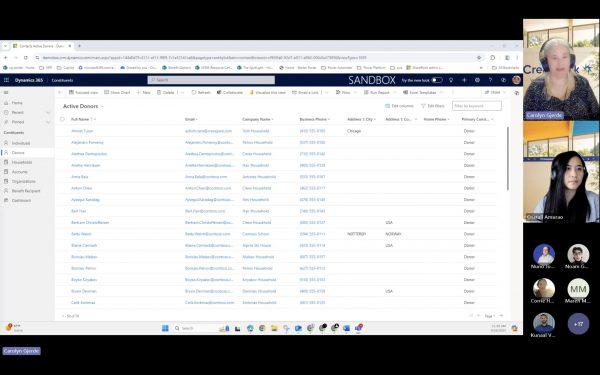Click Carolyn Gjerde's video thumbnail

561,70
